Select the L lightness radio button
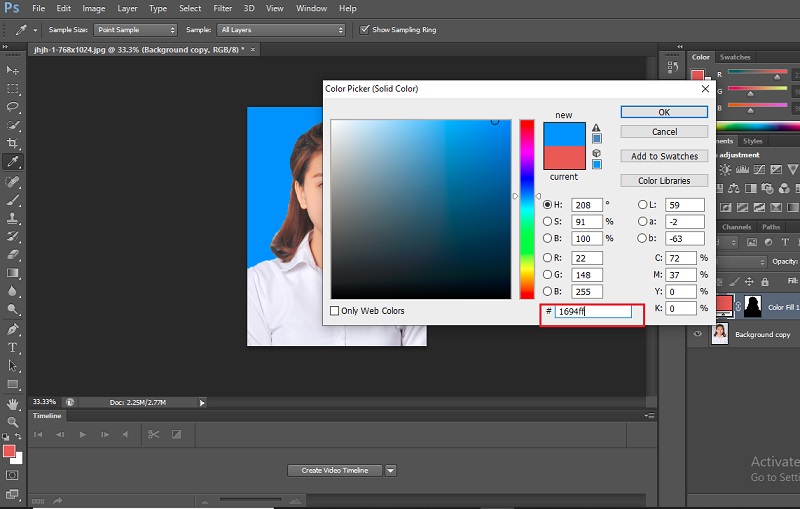 642,205
